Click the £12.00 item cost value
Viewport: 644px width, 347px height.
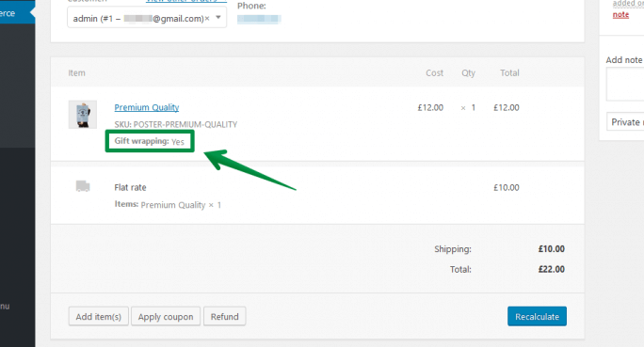(x=430, y=107)
